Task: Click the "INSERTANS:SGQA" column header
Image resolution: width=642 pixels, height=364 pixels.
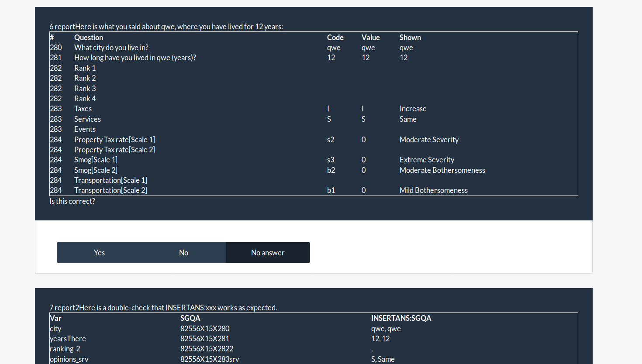Action: point(401,318)
